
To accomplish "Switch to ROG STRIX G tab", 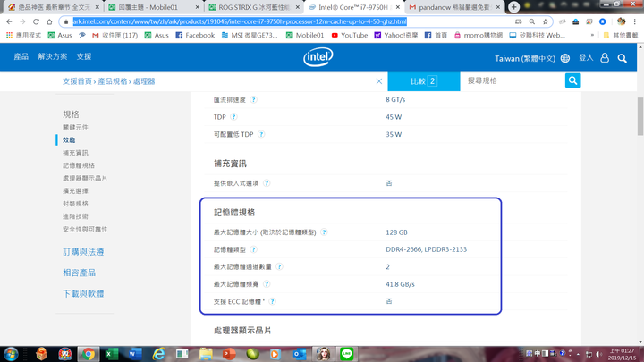I will coord(253,7).
